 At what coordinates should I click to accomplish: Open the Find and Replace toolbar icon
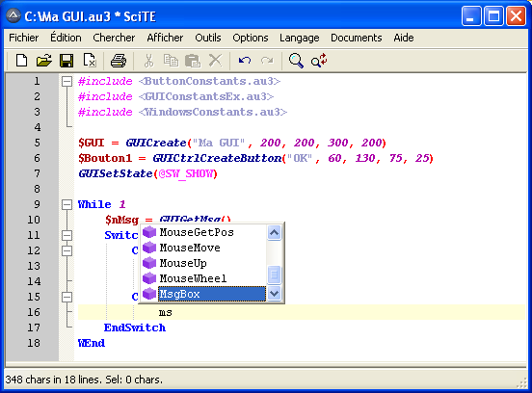[319, 61]
